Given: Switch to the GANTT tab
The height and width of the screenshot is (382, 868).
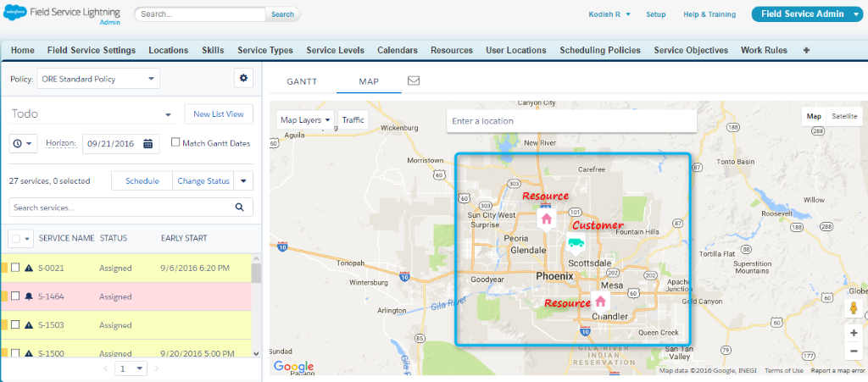Looking at the screenshot, I should click(302, 81).
